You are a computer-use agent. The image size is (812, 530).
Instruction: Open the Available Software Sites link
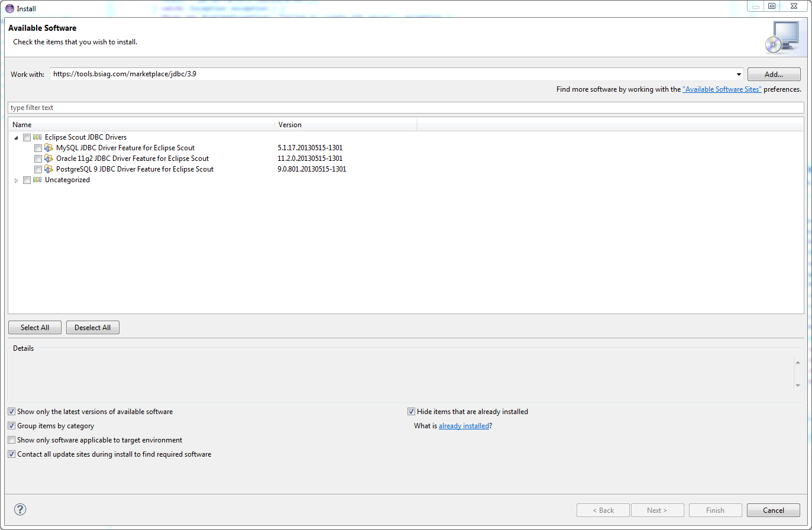pos(722,89)
